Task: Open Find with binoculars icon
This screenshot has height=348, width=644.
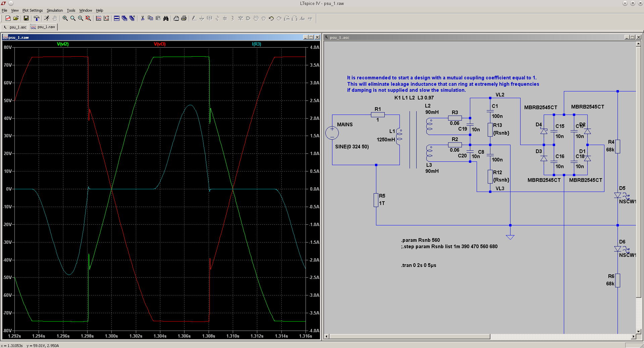Action: 166,18
